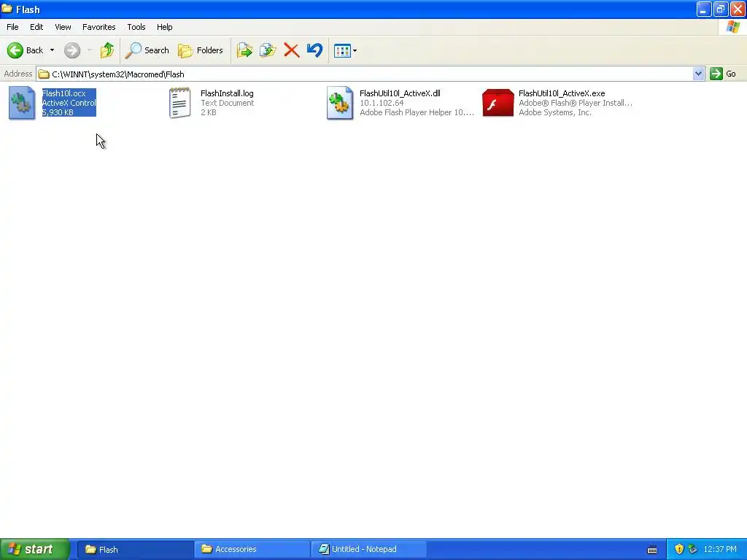Open the Back history dropdown arrow
Image resolution: width=747 pixels, height=560 pixels.
pyautogui.click(x=52, y=50)
